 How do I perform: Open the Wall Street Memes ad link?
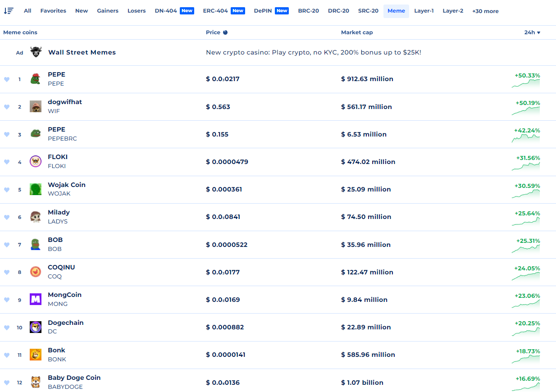82,52
